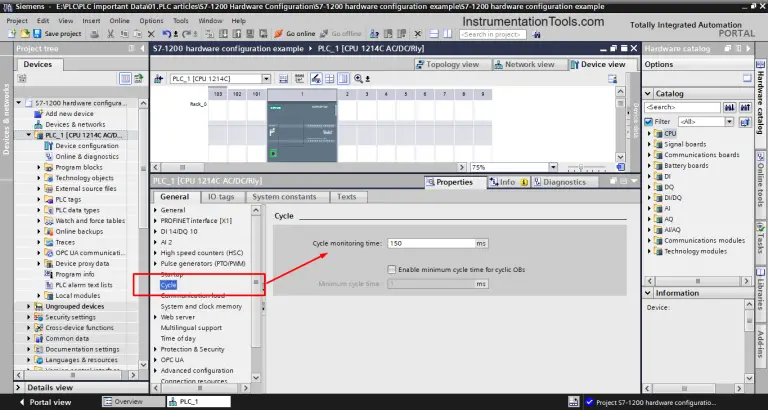
Task: Click search-down icon in hardware catalog
Action: (730, 107)
